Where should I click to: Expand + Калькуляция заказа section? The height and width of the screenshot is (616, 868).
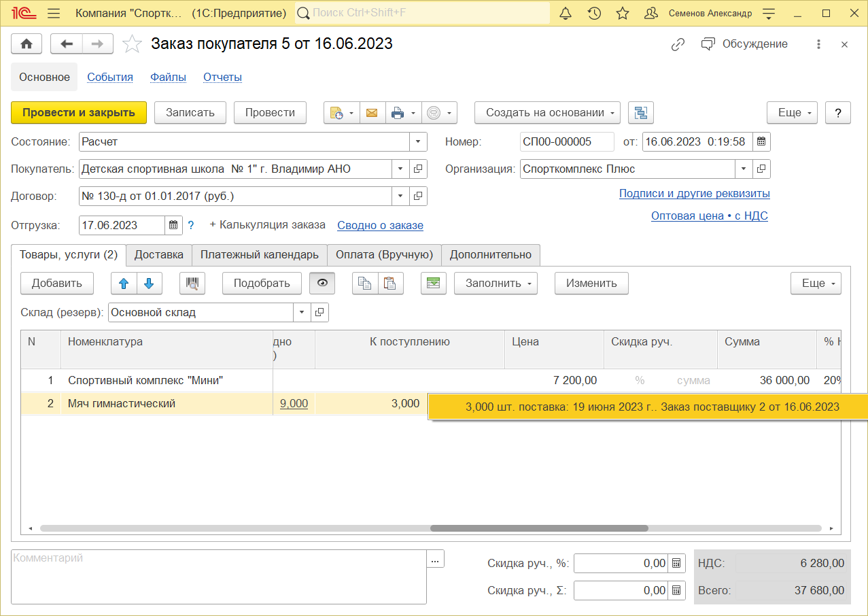coord(267,225)
